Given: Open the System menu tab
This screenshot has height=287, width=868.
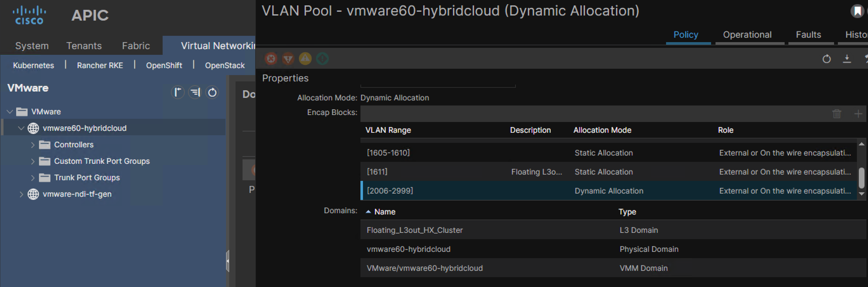Looking at the screenshot, I should pyautogui.click(x=32, y=46).
